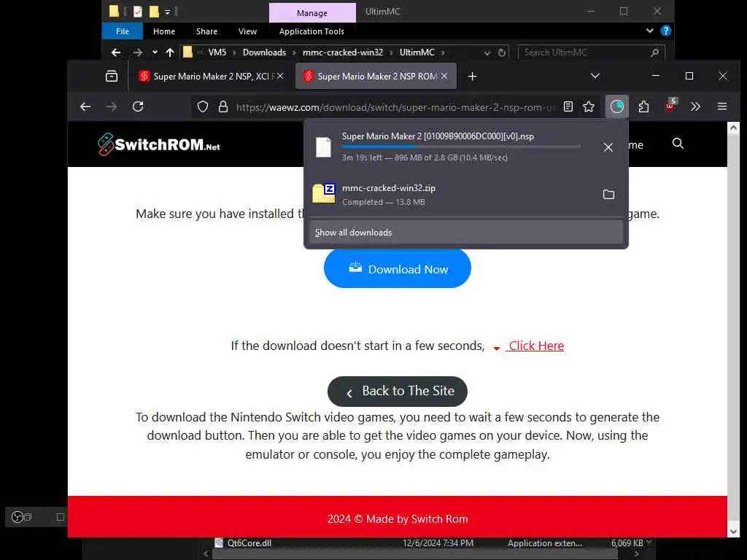The width and height of the screenshot is (747, 560).
Task: Open the Firefox View tab icon
Action: click(x=112, y=76)
